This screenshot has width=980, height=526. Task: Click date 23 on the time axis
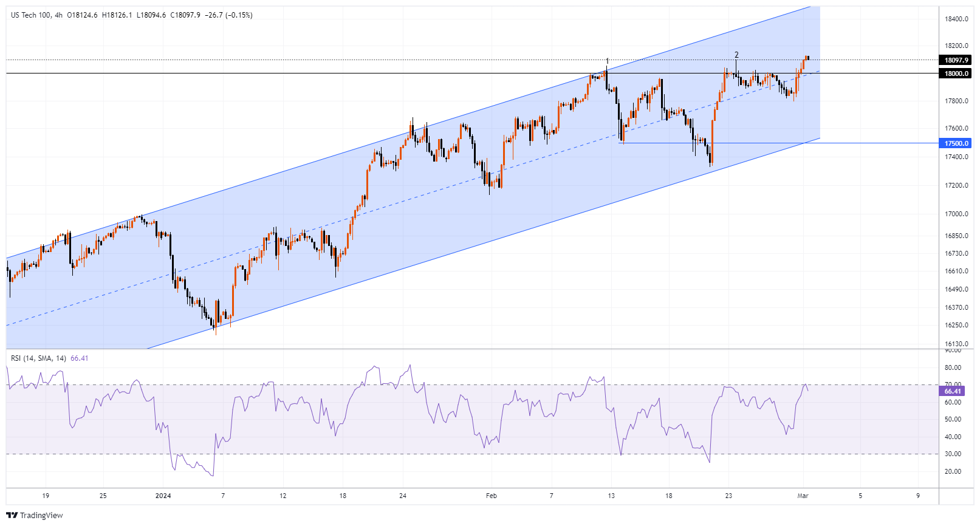point(728,496)
